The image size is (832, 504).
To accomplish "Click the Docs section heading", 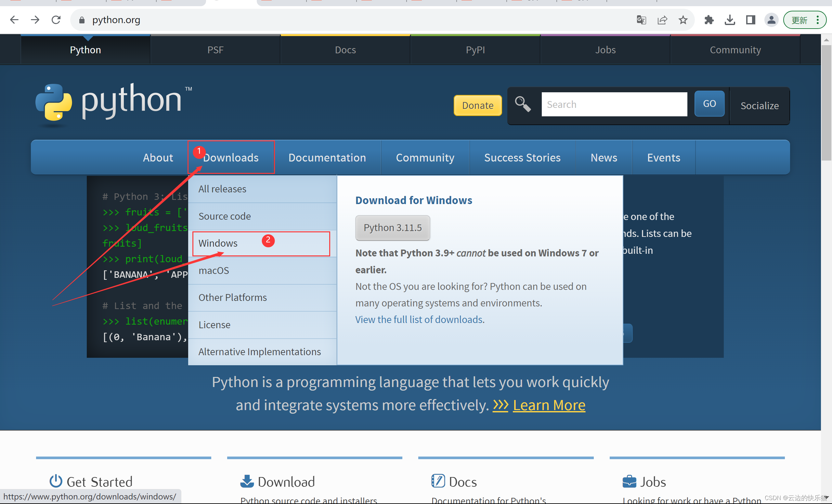I will [x=463, y=482].
